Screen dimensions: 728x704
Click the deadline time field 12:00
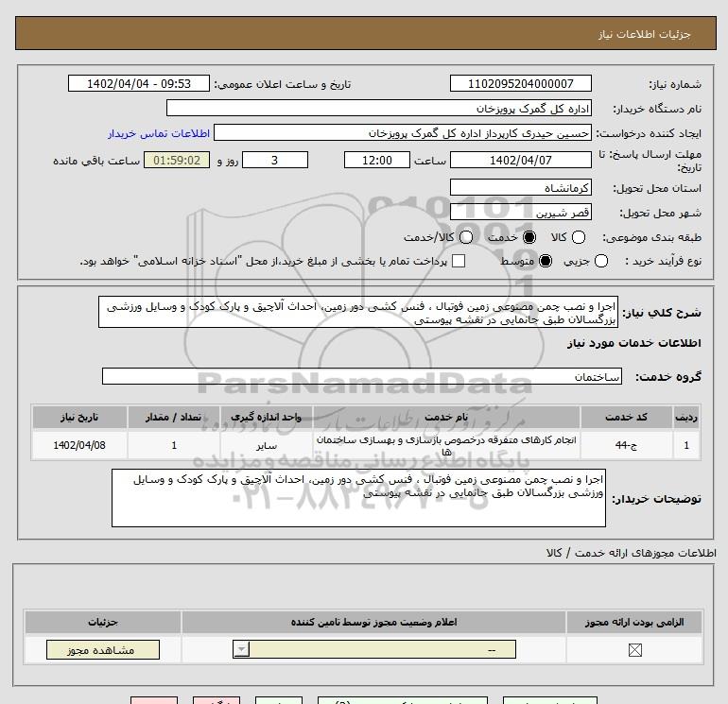377,160
